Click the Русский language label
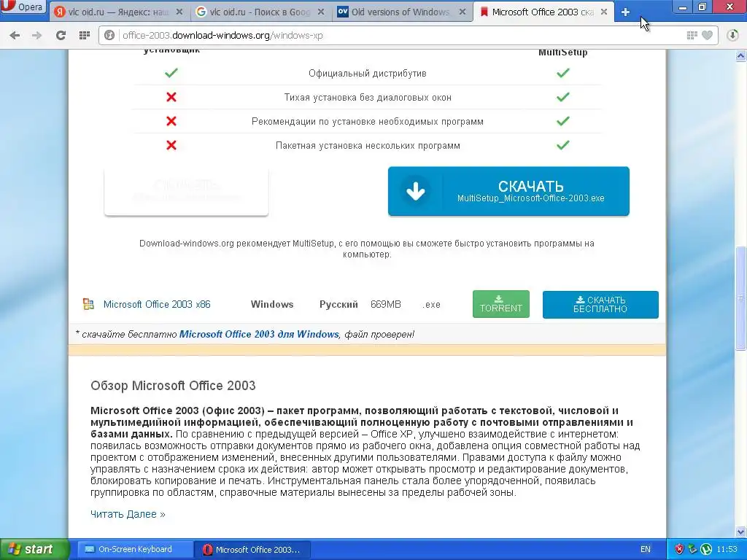Screen dimensions: 747x560 [x=338, y=304]
